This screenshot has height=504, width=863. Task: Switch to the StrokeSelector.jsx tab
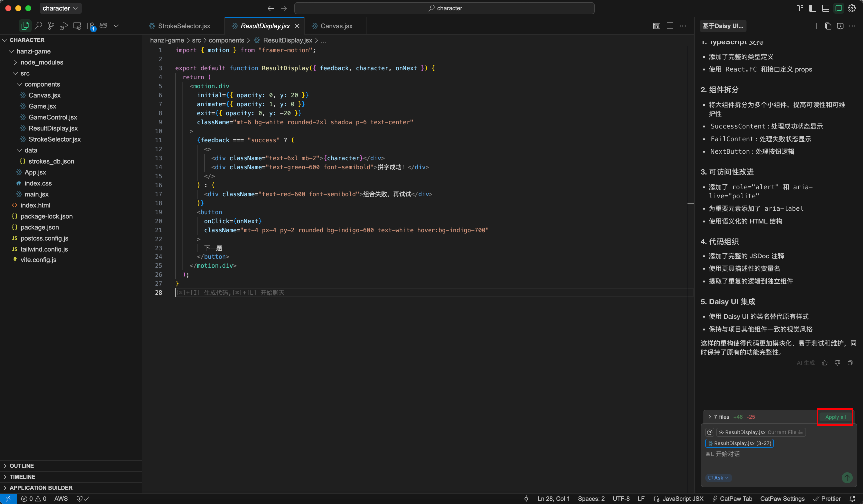coord(184,26)
